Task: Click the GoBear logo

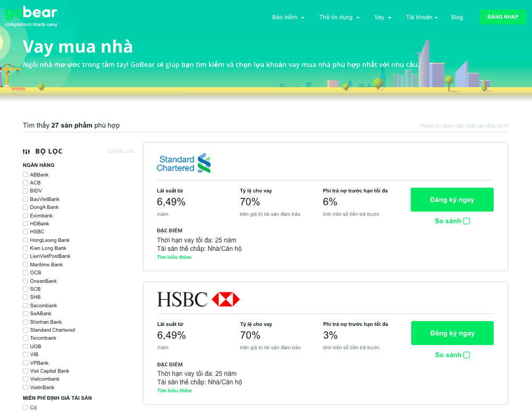Action: (31, 16)
